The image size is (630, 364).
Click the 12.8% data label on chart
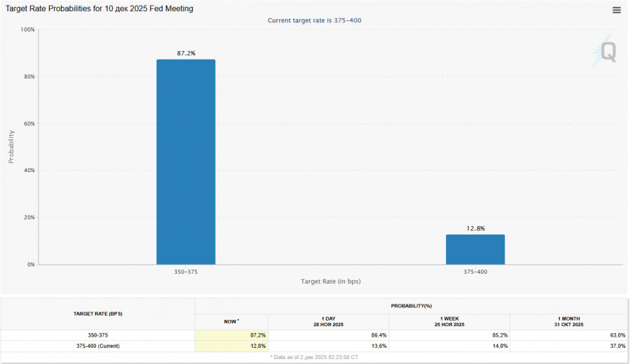click(475, 228)
